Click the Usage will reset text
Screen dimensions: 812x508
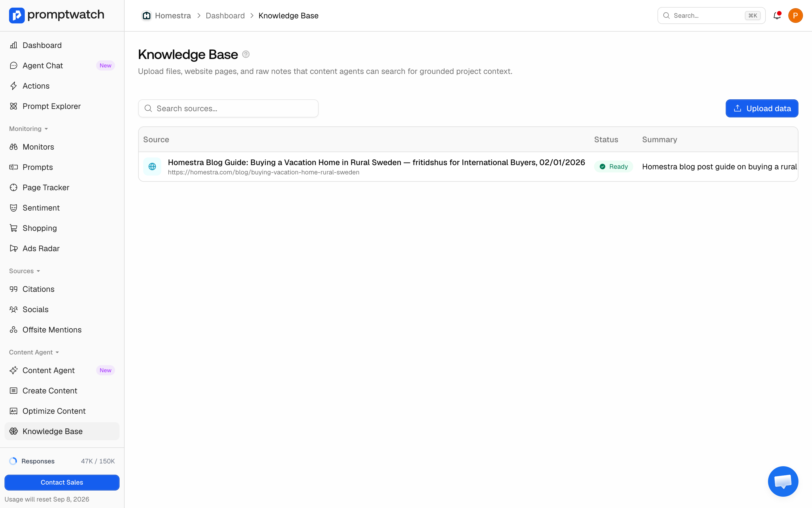pos(47,499)
